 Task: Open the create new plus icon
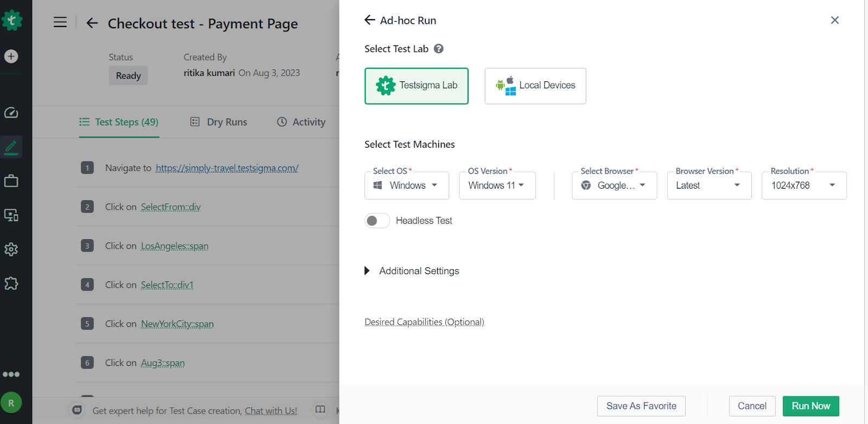(11, 56)
